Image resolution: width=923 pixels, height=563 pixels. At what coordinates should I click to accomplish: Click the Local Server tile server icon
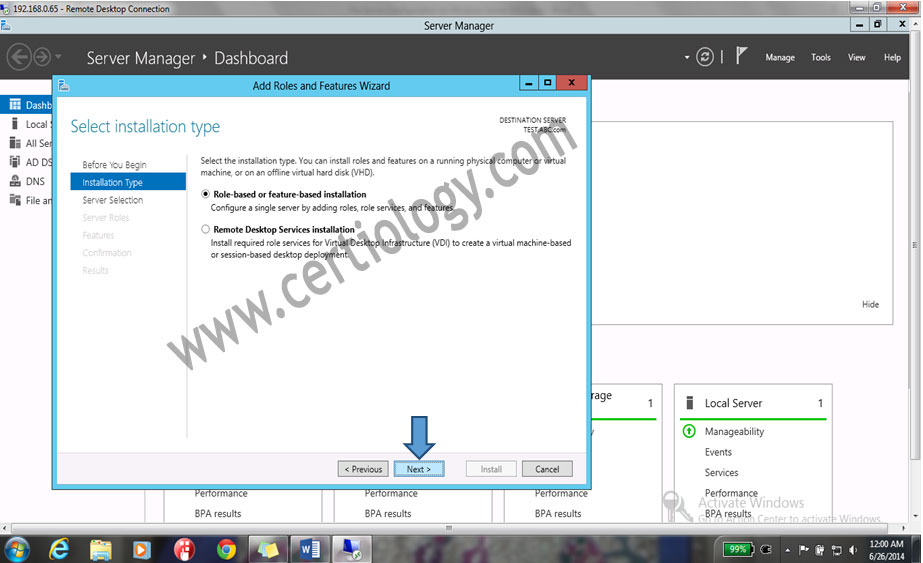click(690, 403)
